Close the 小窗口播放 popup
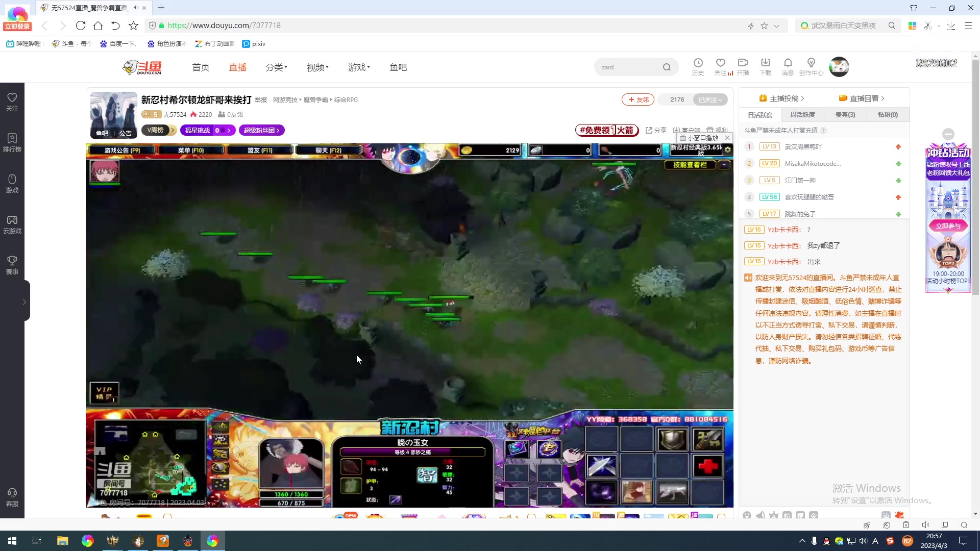The width and height of the screenshot is (980, 551). (727, 138)
